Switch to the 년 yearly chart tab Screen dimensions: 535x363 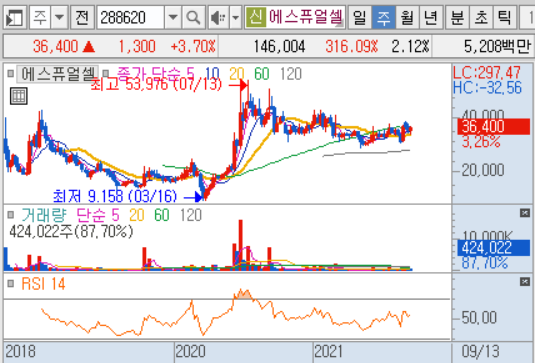point(431,17)
